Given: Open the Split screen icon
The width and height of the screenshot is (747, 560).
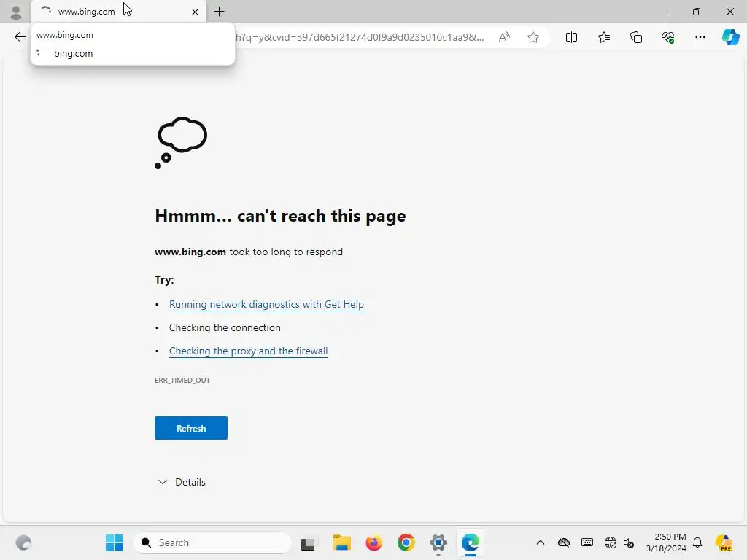Looking at the screenshot, I should click(571, 37).
